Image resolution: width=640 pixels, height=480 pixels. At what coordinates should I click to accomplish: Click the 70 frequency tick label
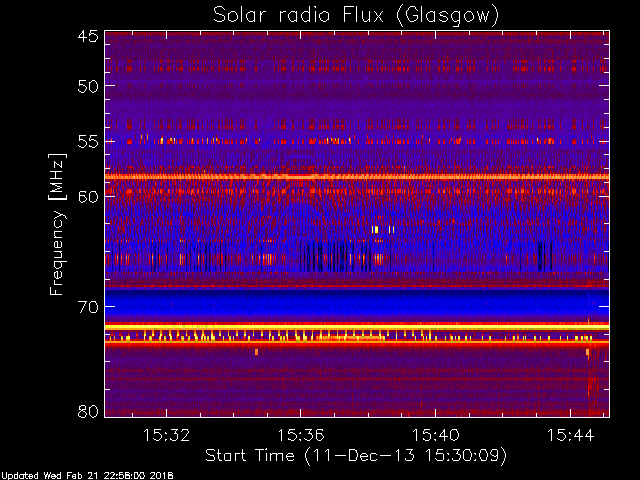(x=88, y=307)
